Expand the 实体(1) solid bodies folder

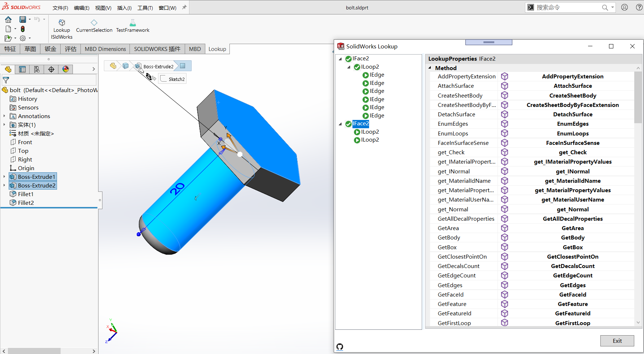[x=4, y=125]
